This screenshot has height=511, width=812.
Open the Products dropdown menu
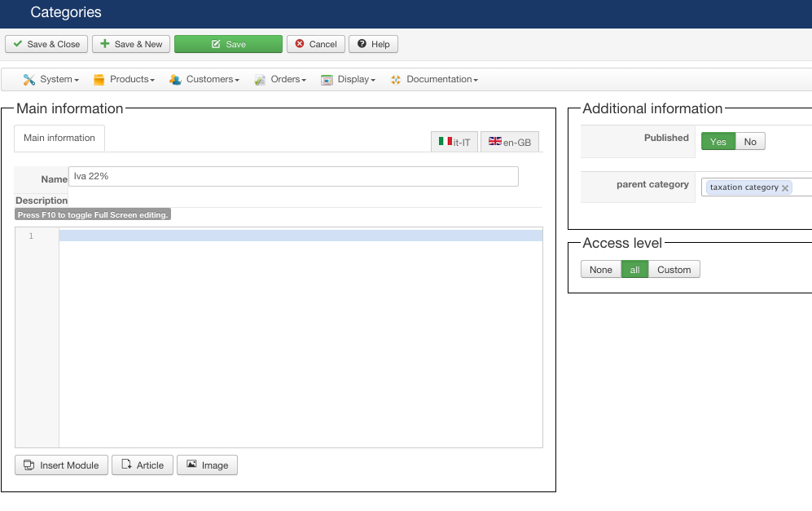(x=125, y=79)
